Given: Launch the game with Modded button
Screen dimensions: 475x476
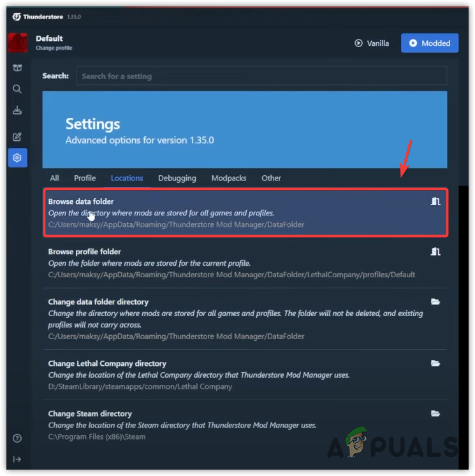Looking at the screenshot, I should (x=430, y=43).
